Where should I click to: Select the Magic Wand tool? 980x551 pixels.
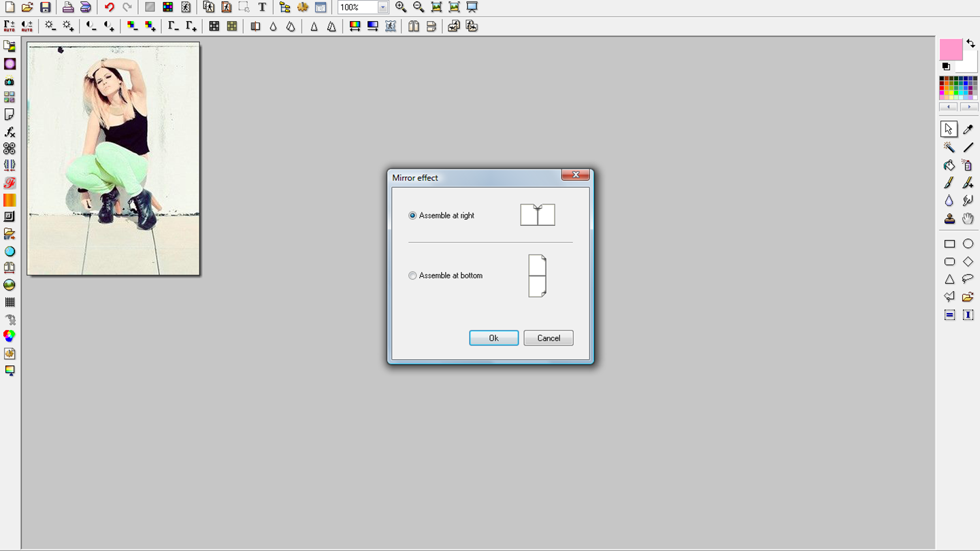tap(949, 147)
